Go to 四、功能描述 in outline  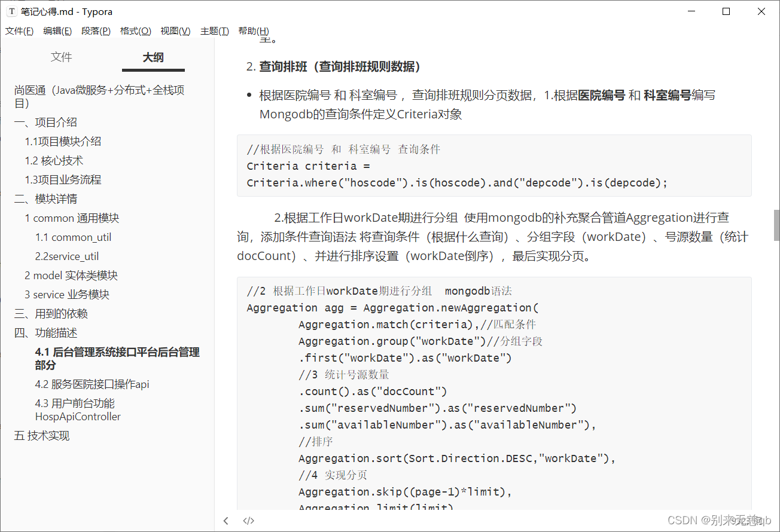coord(46,333)
